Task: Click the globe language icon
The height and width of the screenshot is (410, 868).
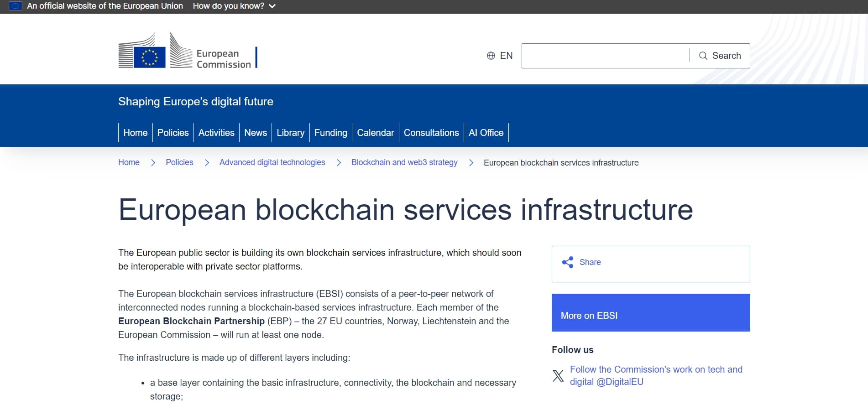Action: pyautogui.click(x=491, y=56)
